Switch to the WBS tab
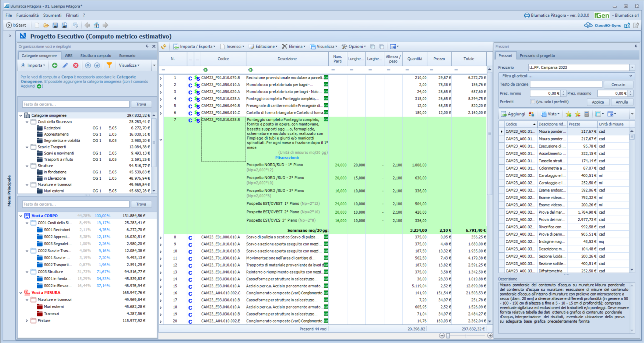 click(x=68, y=56)
